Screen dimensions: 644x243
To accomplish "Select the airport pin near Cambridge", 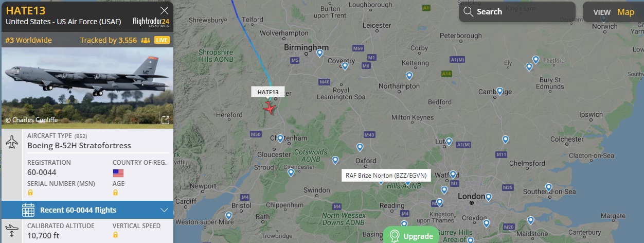I will pos(499,91).
